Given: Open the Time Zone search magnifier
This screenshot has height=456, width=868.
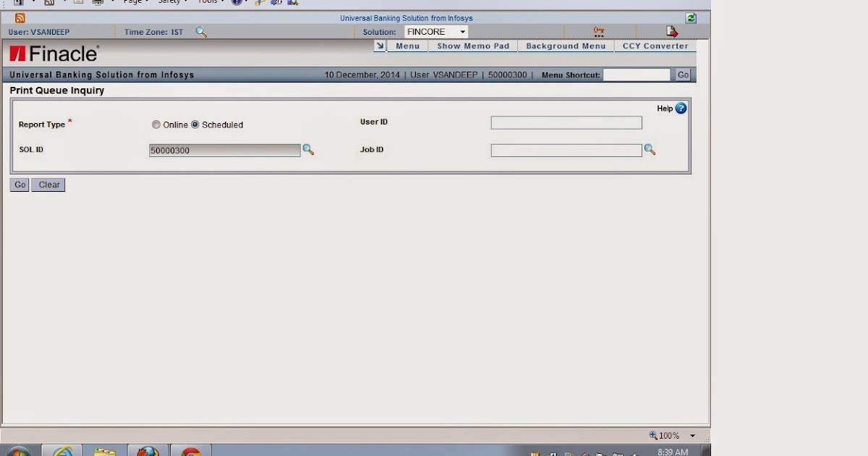Looking at the screenshot, I should (201, 32).
